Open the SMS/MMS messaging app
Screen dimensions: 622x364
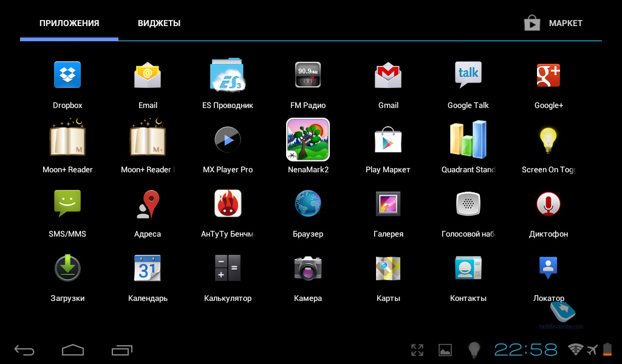(x=67, y=204)
